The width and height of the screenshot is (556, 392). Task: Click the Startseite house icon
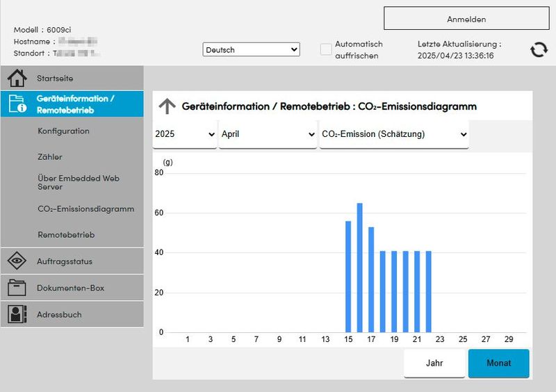pyautogui.click(x=17, y=78)
